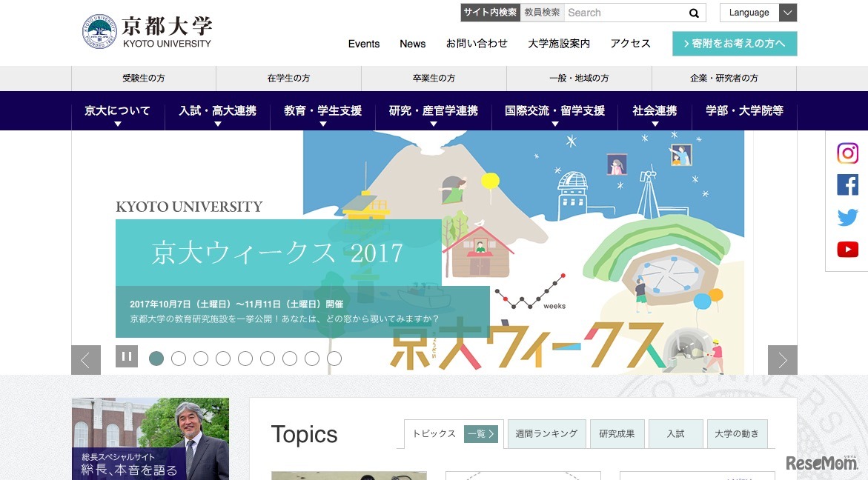Open the Twitter icon in the sidebar
The image size is (868, 480).
[x=847, y=216]
